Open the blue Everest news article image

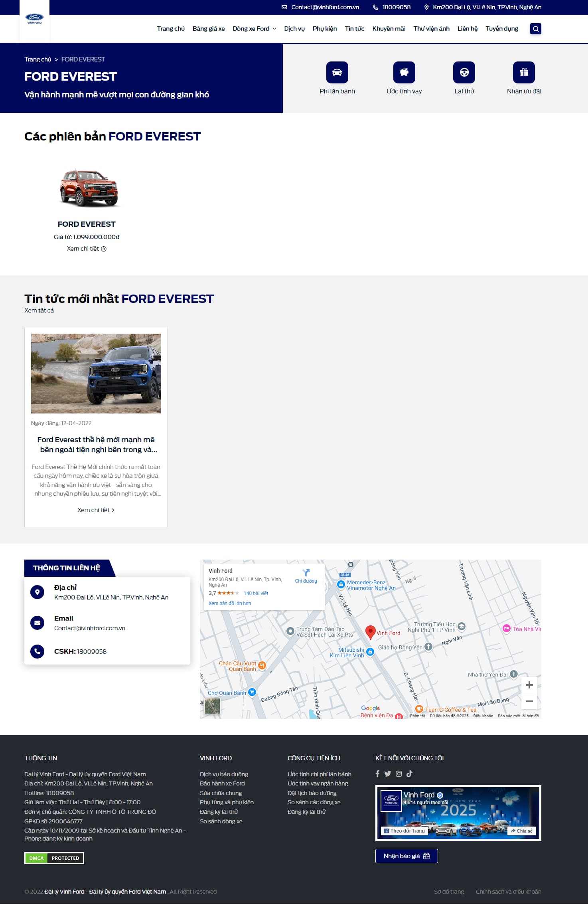(x=96, y=374)
